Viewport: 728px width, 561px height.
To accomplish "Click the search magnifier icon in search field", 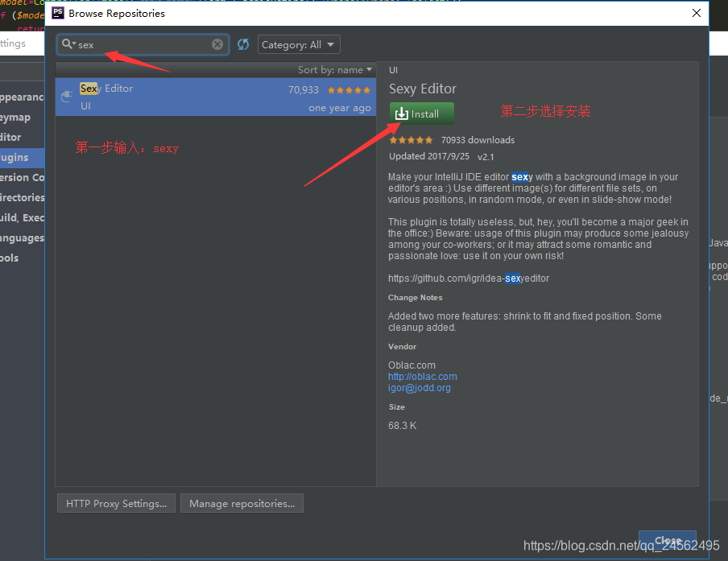I will click(68, 44).
